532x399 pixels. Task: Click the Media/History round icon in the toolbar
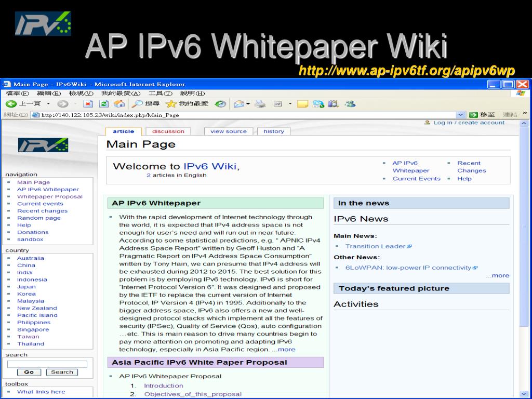click(x=220, y=104)
